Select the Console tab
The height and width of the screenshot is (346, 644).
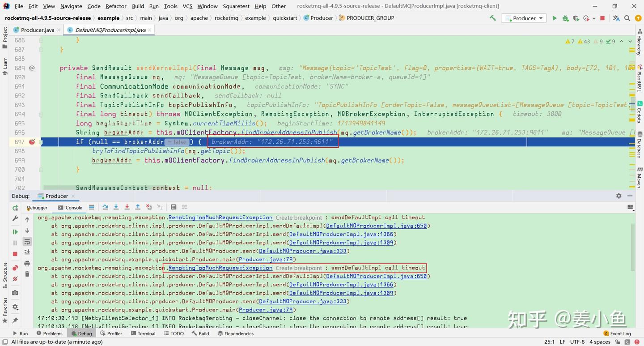(70, 208)
